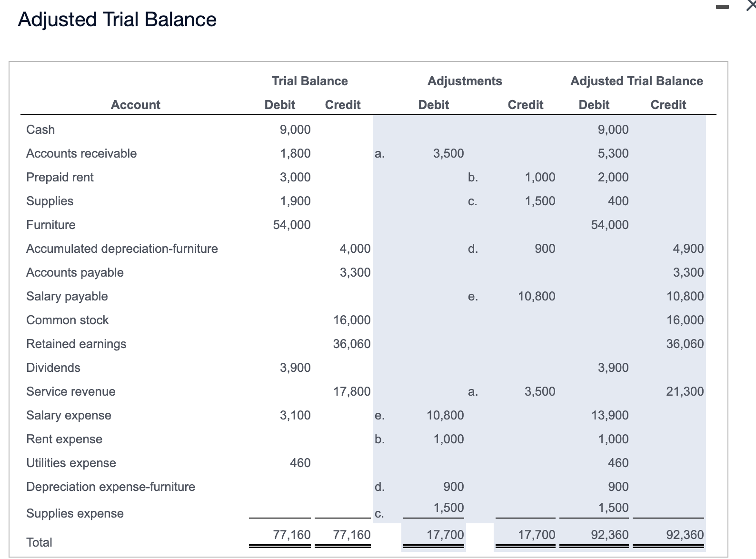Viewport: 756px width, 559px height.
Task: Click Accounts receivable adjustment debit 3,500
Action: (448, 153)
